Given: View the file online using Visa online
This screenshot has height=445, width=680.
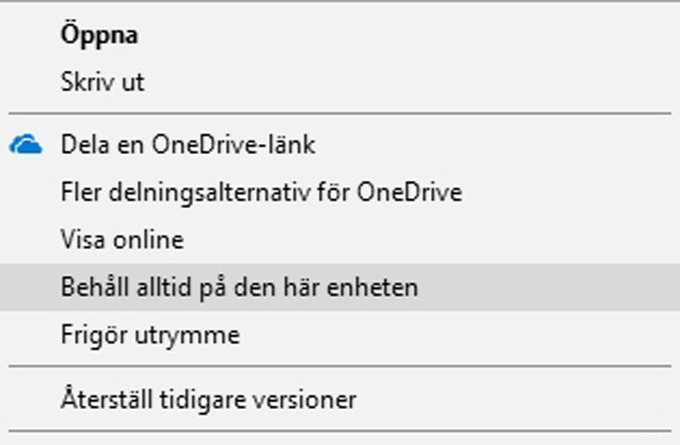Looking at the screenshot, I should (340, 239).
